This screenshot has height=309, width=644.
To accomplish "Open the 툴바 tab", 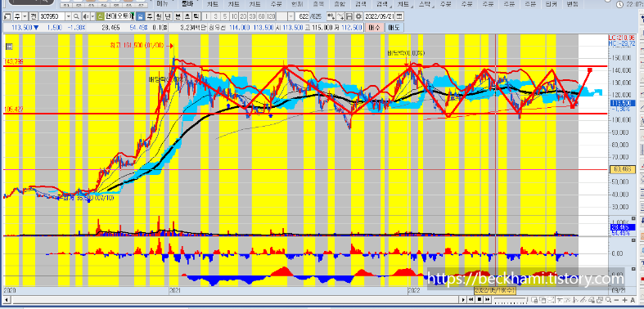I will click(x=187, y=4).
